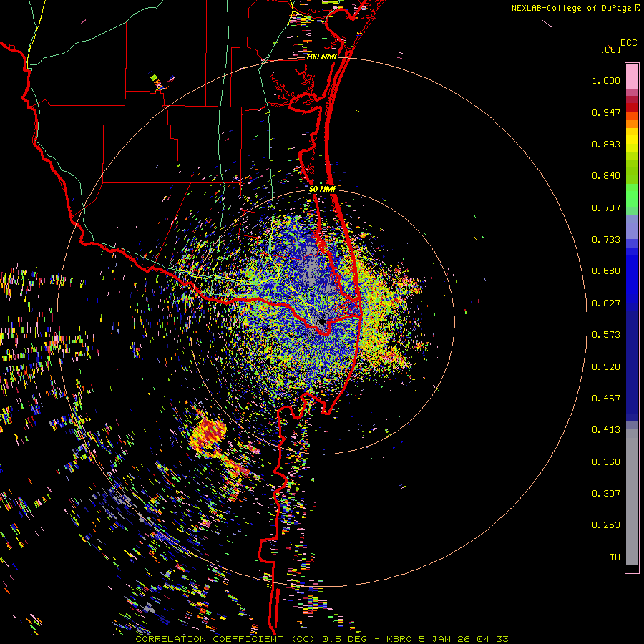Pick the bright green segment of the color bar
644x644 pixels.
632,195
